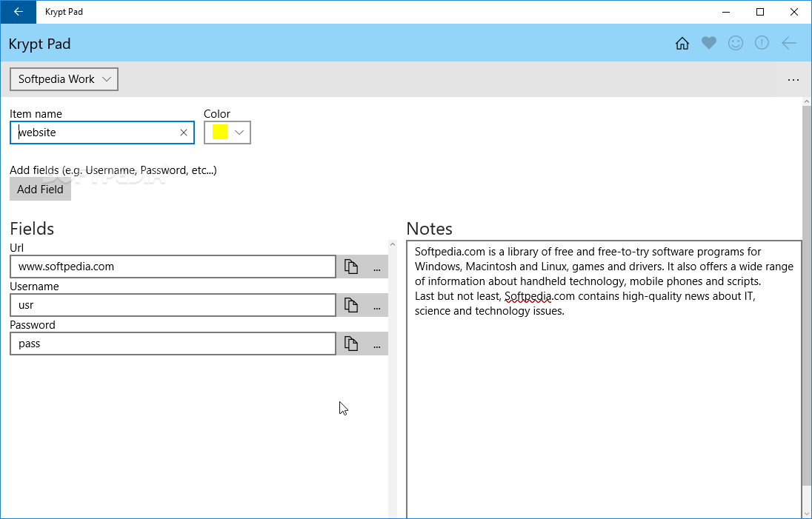
Task: Open Username field options ellipsis
Action: [376, 307]
